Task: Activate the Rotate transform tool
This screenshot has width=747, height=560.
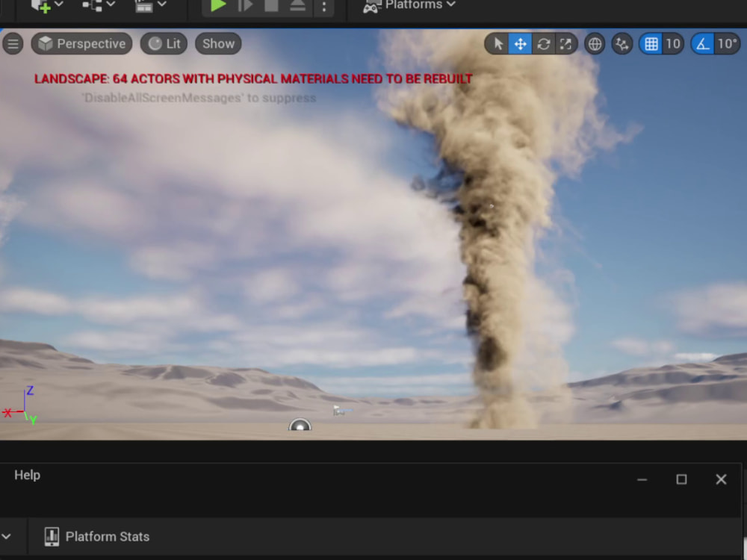Action: coord(544,44)
